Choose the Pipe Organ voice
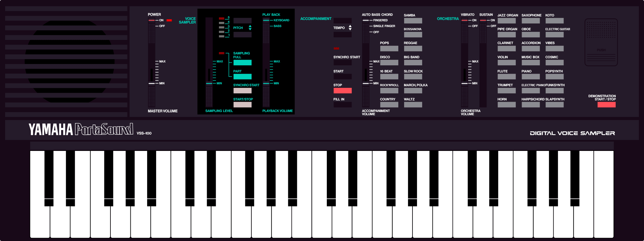Viewport: 644px width, 241px height. 507,34
